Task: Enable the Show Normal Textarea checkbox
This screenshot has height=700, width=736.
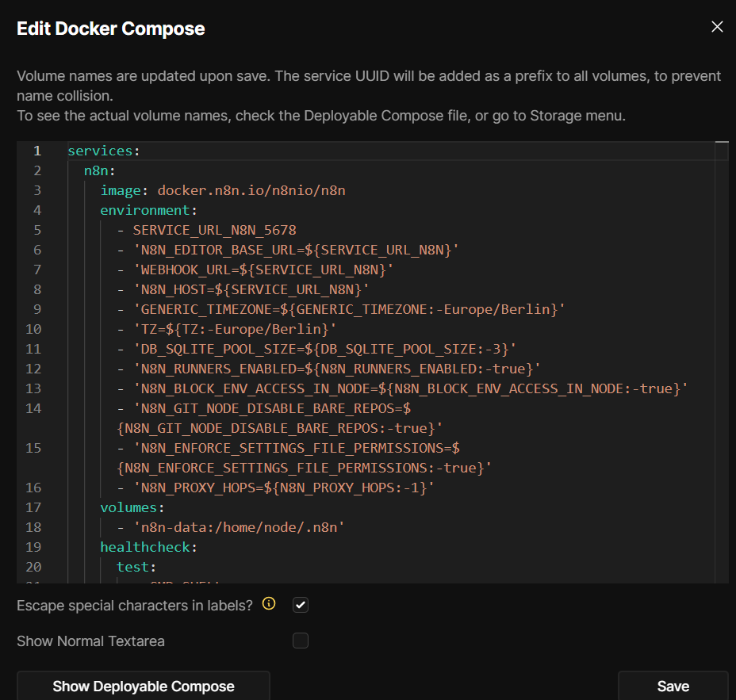Action: (x=301, y=641)
